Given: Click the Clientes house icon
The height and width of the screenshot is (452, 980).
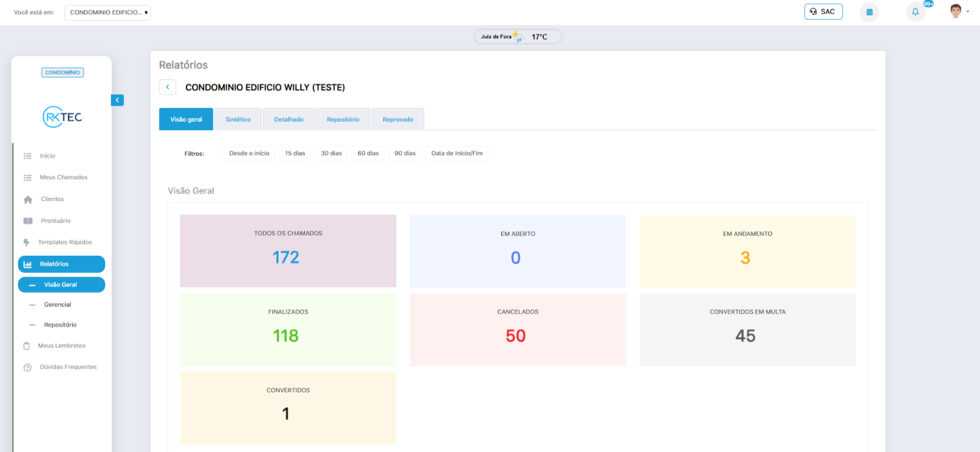Looking at the screenshot, I should 28,199.
